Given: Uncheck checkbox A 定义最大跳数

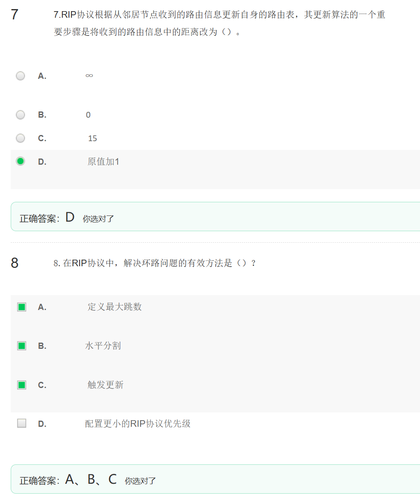Looking at the screenshot, I should 22,307.
